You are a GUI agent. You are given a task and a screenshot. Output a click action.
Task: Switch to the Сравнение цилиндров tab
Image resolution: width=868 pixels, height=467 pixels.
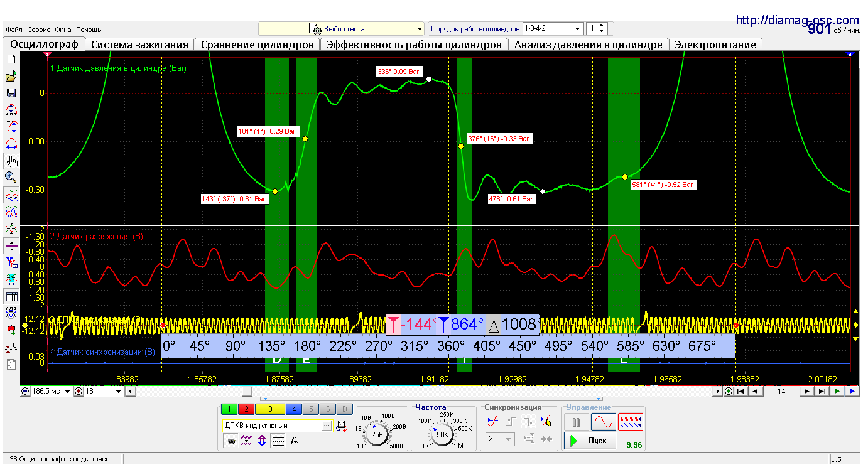point(258,45)
